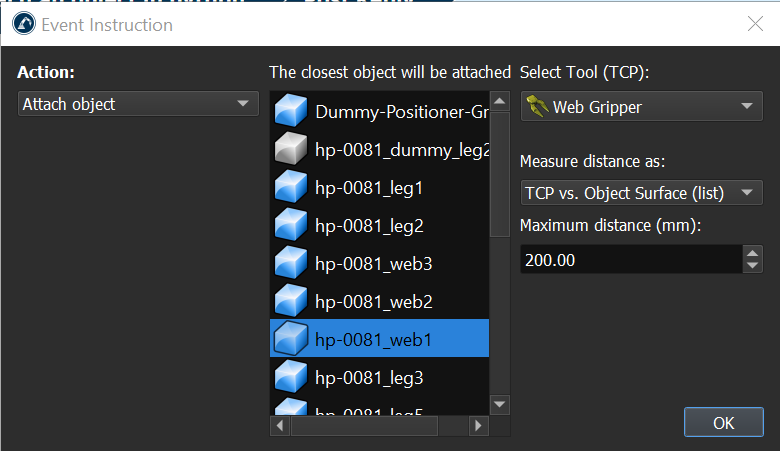The height and width of the screenshot is (451, 780).
Task: Click the Maximum distance field showing 200.00
Action: [631, 259]
